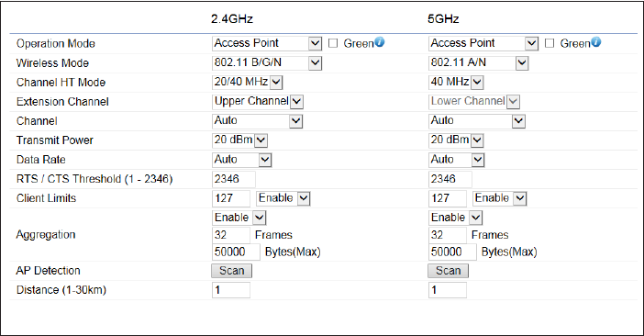The height and width of the screenshot is (336, 644).
Task: Open the 2.4GHz Client Limits Enable dropdown
Action: (x=283, y=198)
